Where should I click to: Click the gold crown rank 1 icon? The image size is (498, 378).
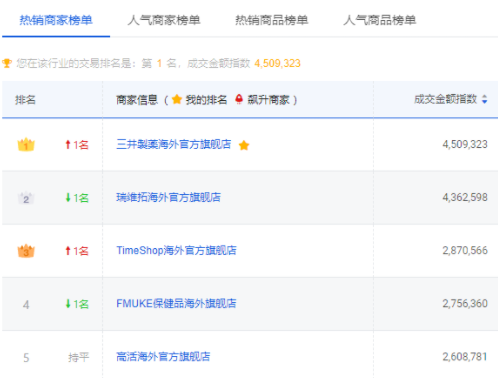point(26,145)
